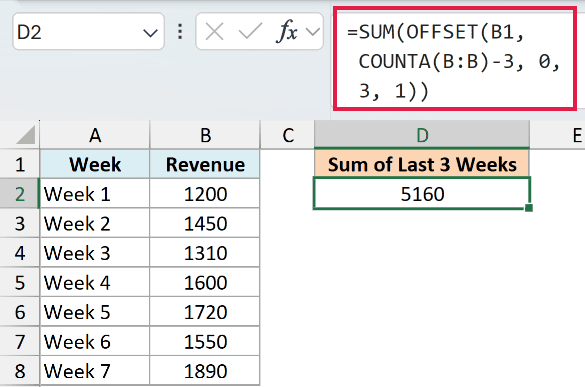Cancel the formula entry with X icon

215,31
